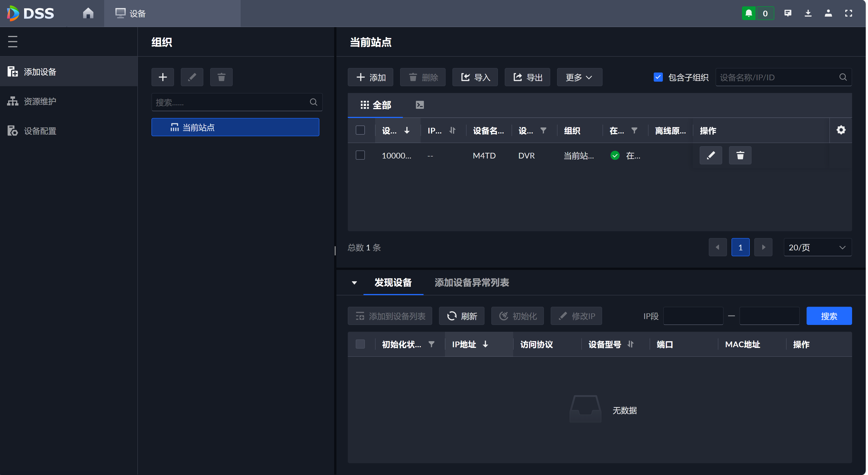Filter initialization status funnel icon

tap(431, 344)
